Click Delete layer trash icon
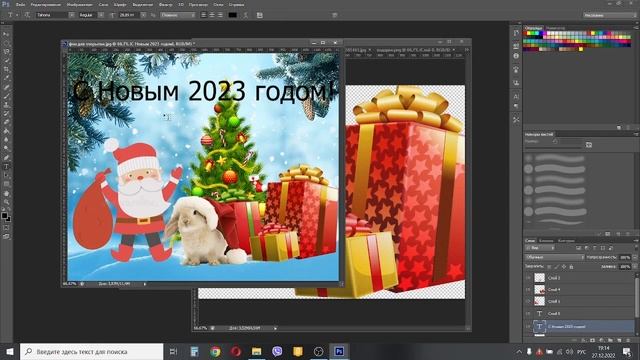The image size is (640, 360). pos(628,340)
